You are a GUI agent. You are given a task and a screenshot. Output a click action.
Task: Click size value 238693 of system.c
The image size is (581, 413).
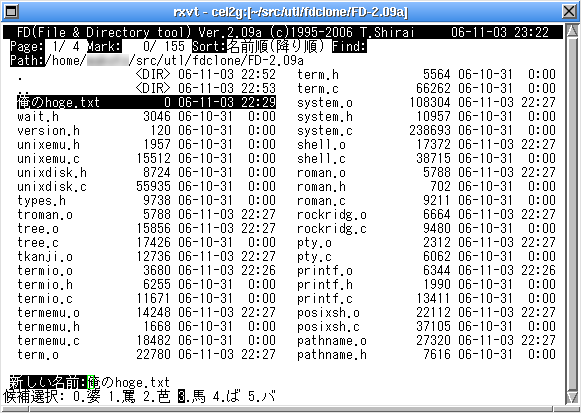click(430, 131)
